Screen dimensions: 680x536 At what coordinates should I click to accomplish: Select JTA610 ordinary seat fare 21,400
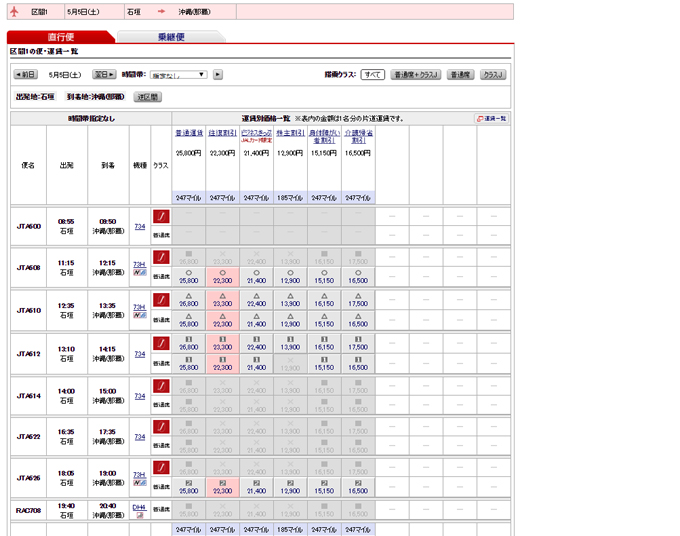point(256,320)
